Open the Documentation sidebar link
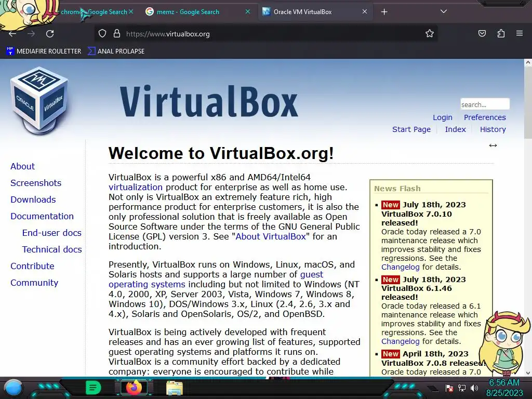 (42, 216)
